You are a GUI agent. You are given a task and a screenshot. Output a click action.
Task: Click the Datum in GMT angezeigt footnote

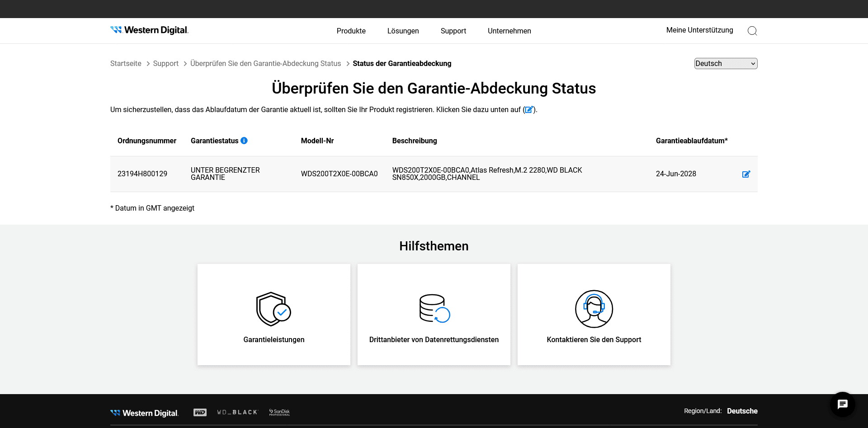pos(152,208)
